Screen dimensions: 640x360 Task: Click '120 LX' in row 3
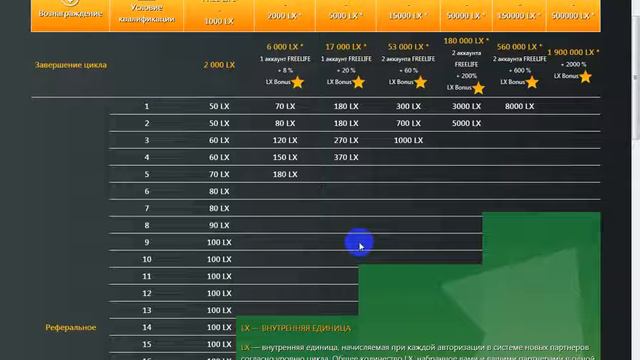[x=284, y=140]
